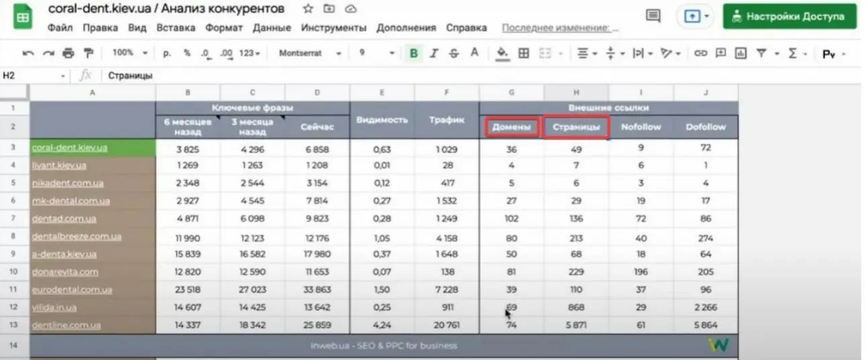Click the H2 name box
This screenshot has width=868, height=360.
[35, 76]
